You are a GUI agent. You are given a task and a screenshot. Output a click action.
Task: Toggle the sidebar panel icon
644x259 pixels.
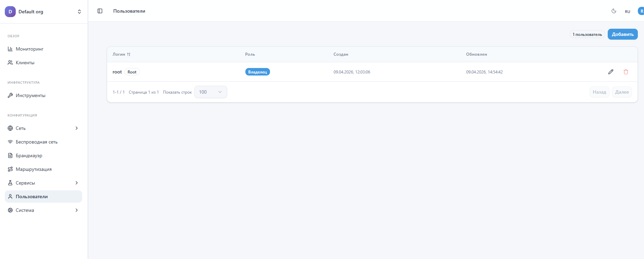click(x=100, y=11)
